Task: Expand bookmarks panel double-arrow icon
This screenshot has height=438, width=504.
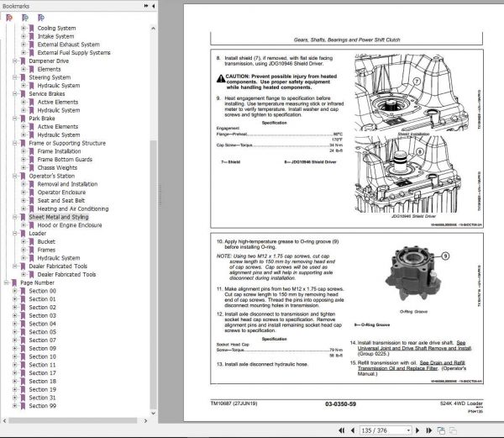Action: (146, 6)
